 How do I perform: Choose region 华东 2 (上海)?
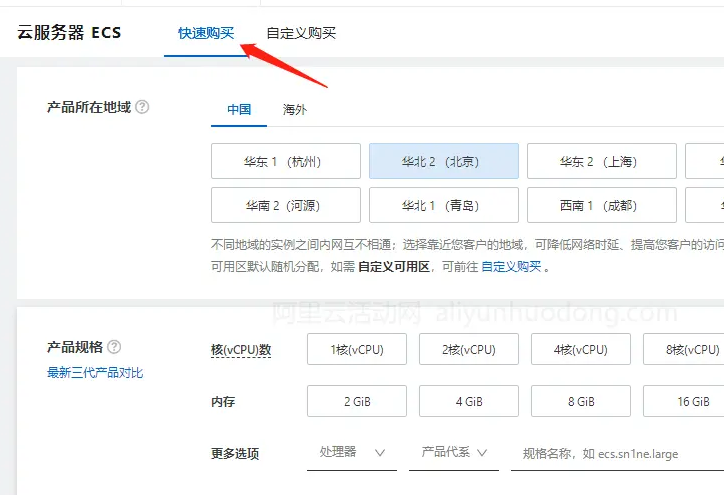602,161
